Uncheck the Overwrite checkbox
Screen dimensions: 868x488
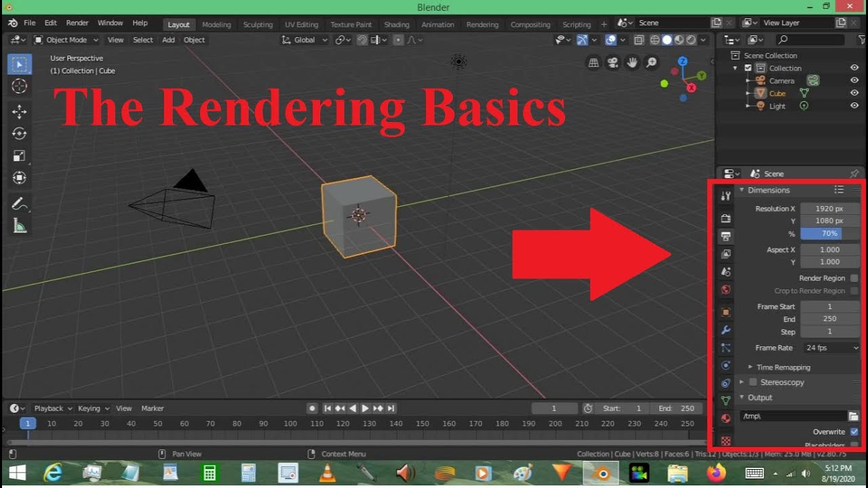[854, 432]
